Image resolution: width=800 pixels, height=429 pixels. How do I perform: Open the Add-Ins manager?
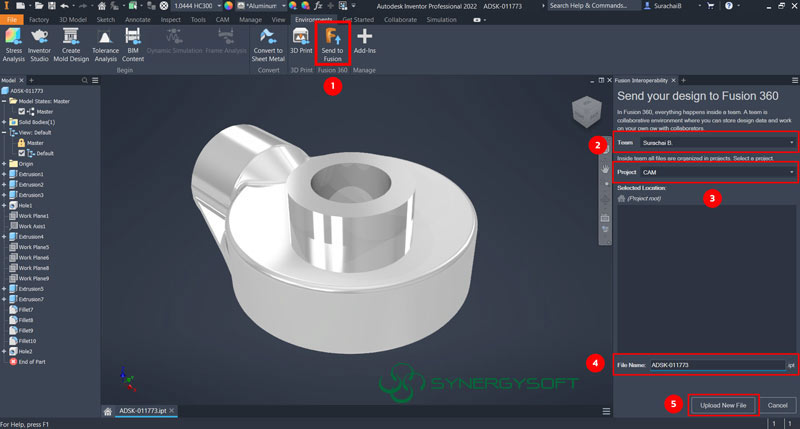point(364,41)
